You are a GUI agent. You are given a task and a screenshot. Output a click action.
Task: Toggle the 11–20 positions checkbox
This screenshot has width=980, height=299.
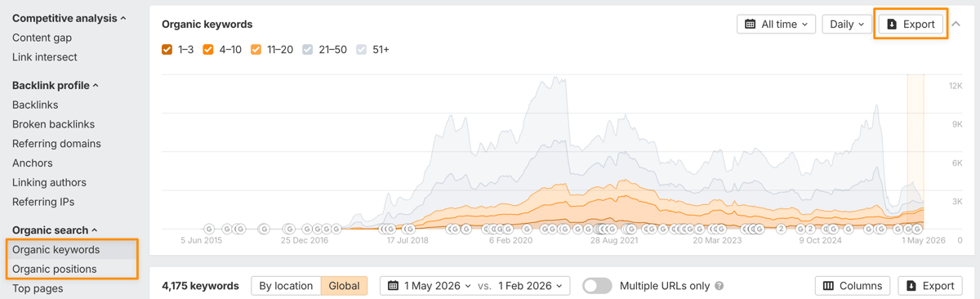(x=256, y=50)
